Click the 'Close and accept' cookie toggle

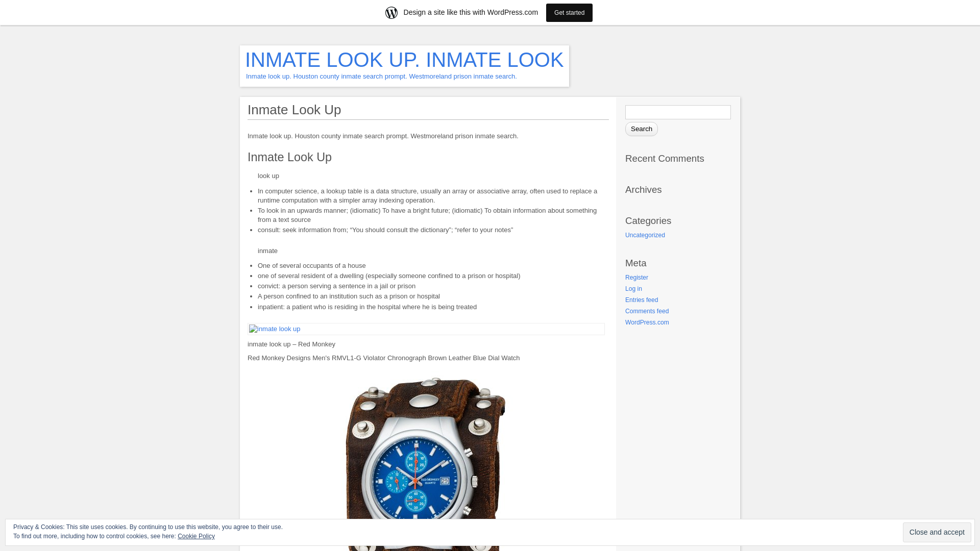(x=936, y=532)
